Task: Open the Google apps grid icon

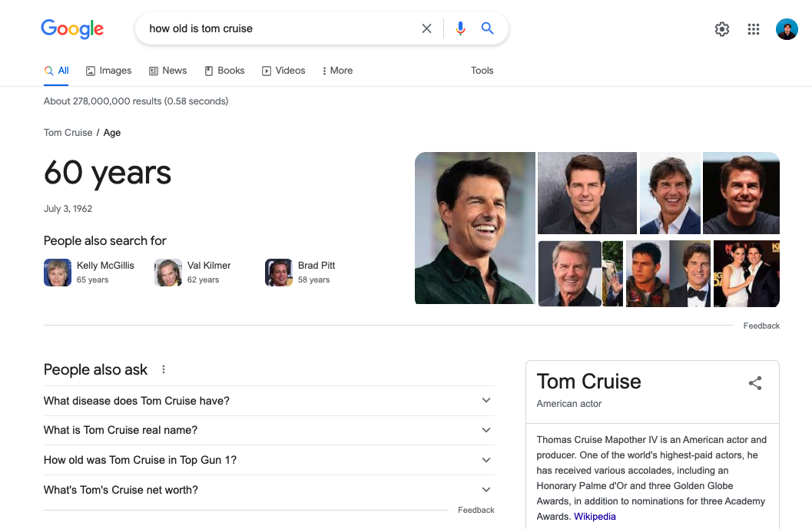Action: [x=754, y=29]
